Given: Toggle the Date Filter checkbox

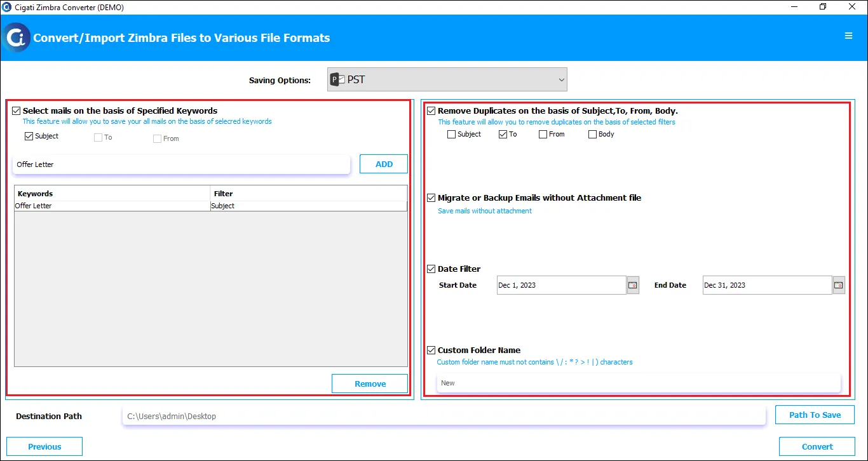Looking at the screenshot, I should [x=431, y=269].
